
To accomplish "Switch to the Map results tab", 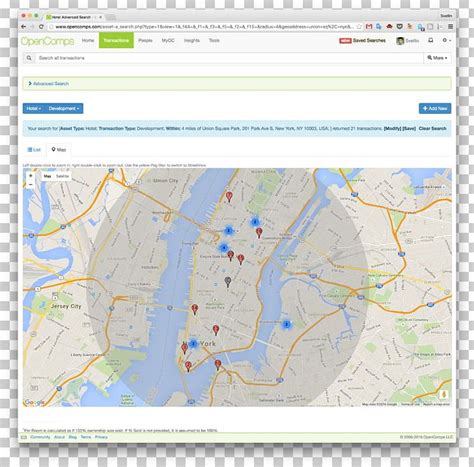I will click(x=59, y=150).
